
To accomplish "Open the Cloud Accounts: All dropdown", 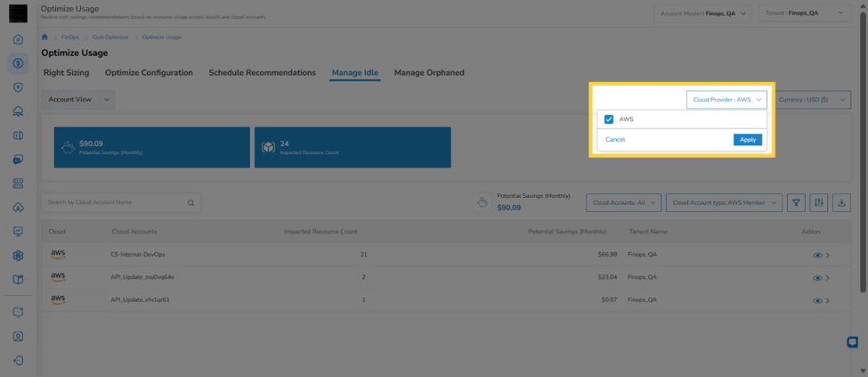I will pos(623,203).
